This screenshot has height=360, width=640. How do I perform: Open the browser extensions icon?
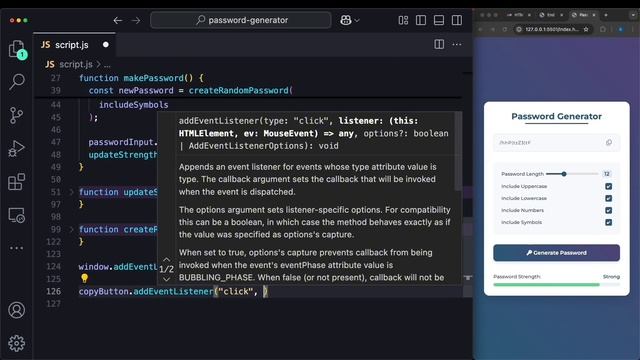(x=603, y=29)
